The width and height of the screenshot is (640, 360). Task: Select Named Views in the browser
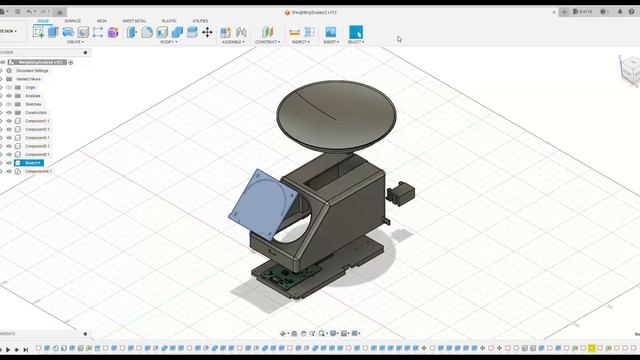point(28,79)
